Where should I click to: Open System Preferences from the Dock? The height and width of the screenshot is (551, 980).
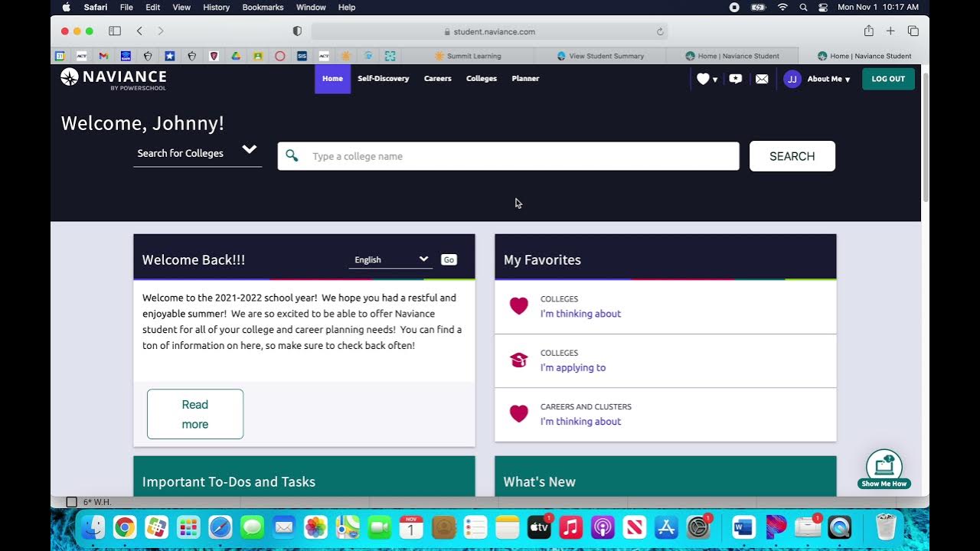(x=698, y=527)
